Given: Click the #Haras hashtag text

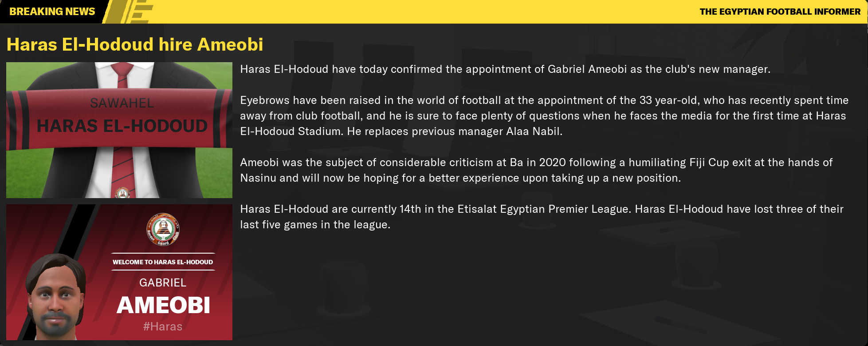Looking at the screenshot, I should pos(163,326).
